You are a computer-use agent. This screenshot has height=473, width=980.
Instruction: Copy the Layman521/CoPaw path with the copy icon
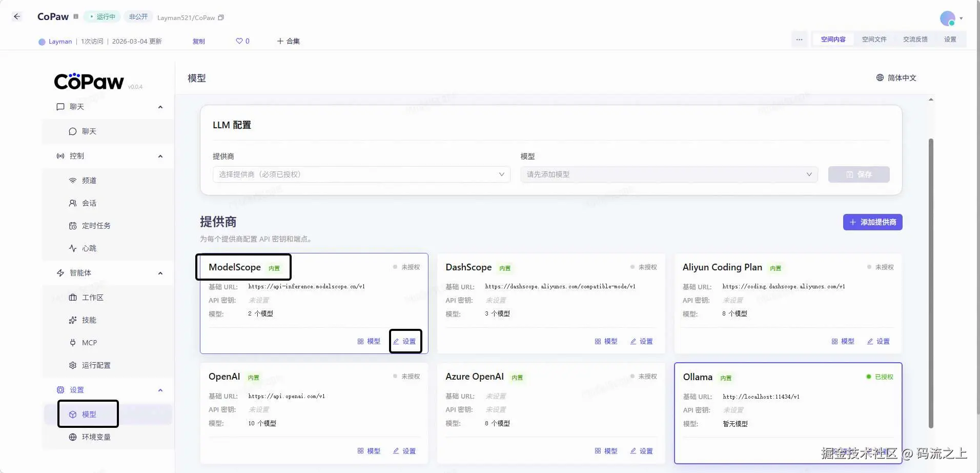221,17
